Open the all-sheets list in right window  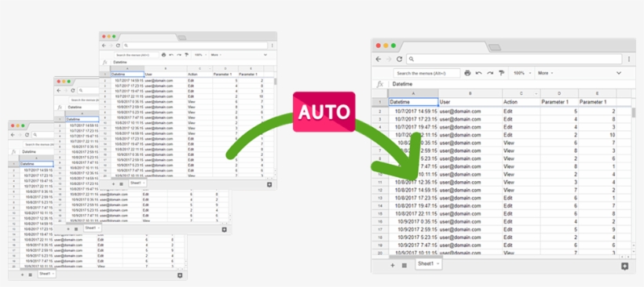(404, 265)
